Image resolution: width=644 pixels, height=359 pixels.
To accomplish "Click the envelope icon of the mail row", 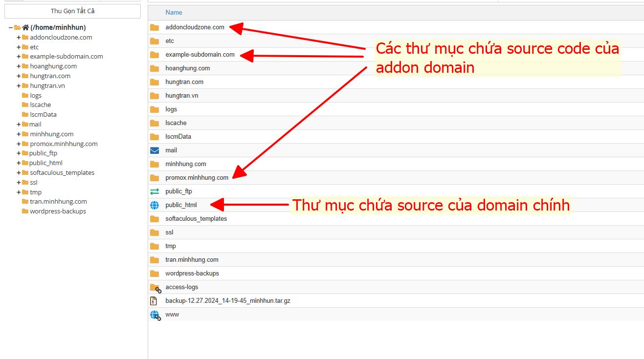I will (x=155, y=150).
